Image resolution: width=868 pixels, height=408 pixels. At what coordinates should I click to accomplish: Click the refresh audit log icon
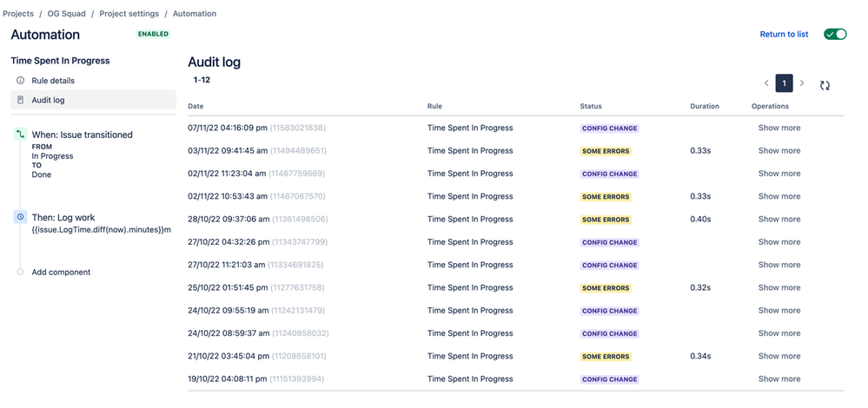(825, 85)
